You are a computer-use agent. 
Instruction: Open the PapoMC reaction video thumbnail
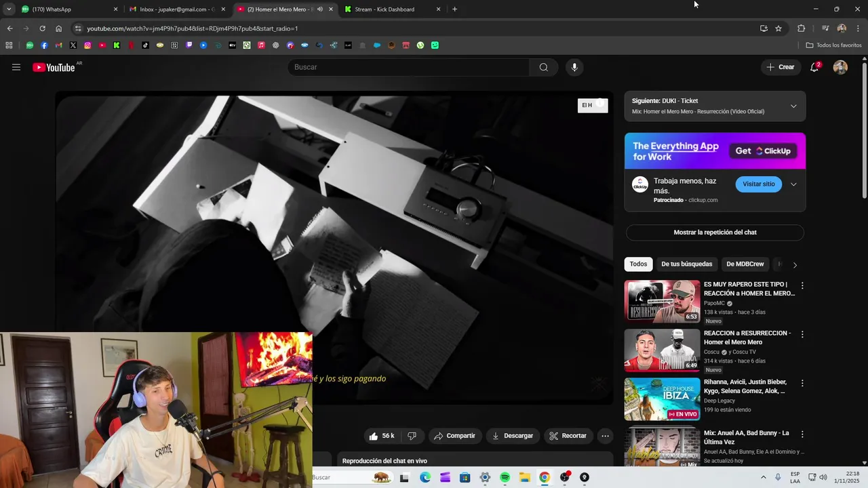coord(663,301)
